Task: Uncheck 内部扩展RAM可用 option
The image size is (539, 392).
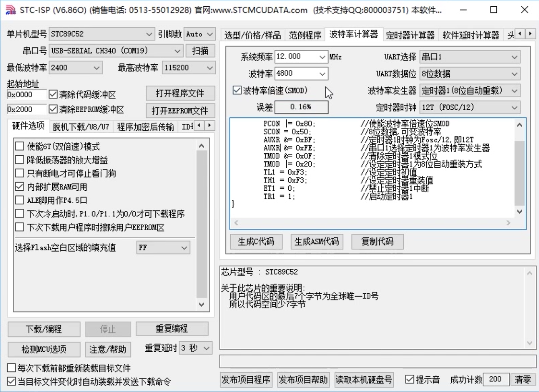Action: tap(20, 186)
